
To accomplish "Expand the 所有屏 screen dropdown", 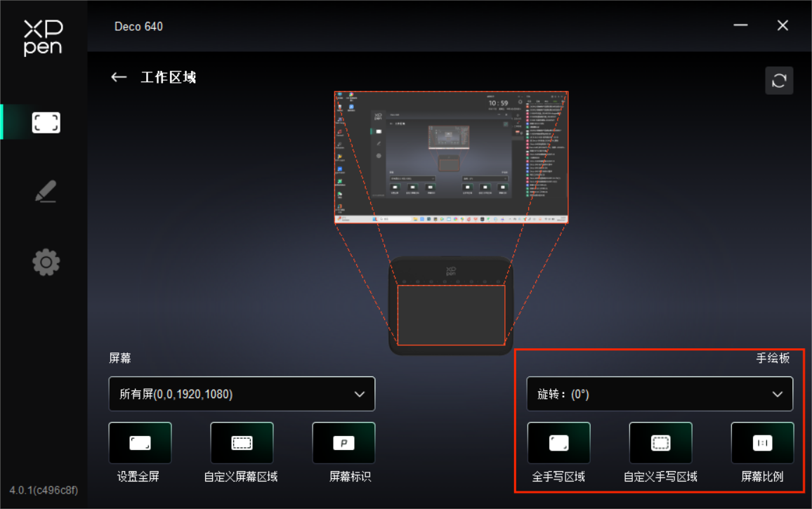I will (242, 394).
